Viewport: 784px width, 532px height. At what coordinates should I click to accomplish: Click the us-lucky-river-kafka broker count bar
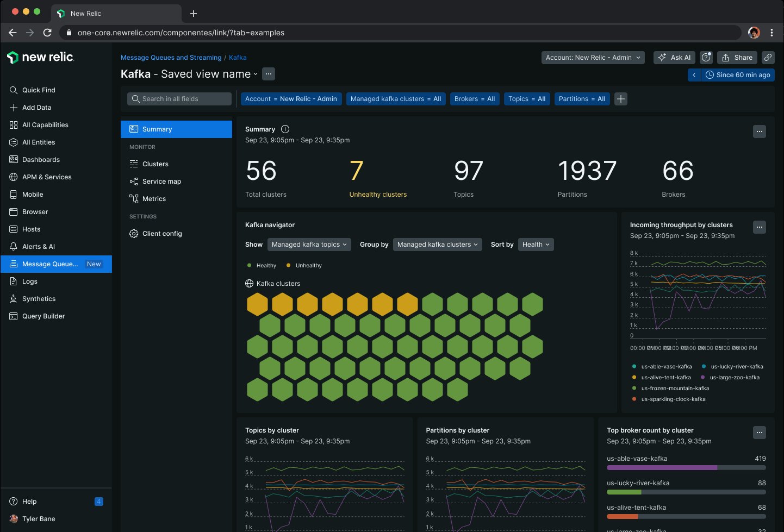pos(686,492)
